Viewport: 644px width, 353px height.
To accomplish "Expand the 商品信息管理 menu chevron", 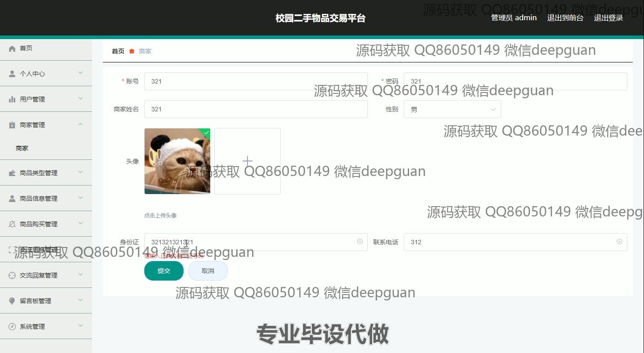I will (80, 198).
